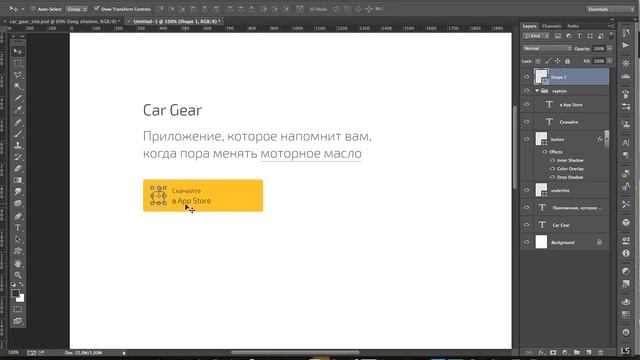Switch to the Paths tab
This screenshot has width=640, height=360.
pos(573,26)
